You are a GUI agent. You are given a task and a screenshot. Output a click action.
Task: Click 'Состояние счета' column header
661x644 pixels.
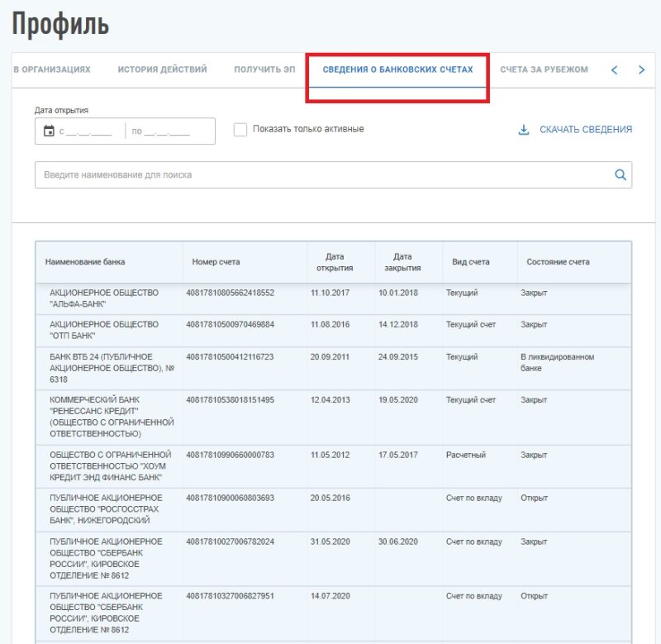click(x=558, y=262)
